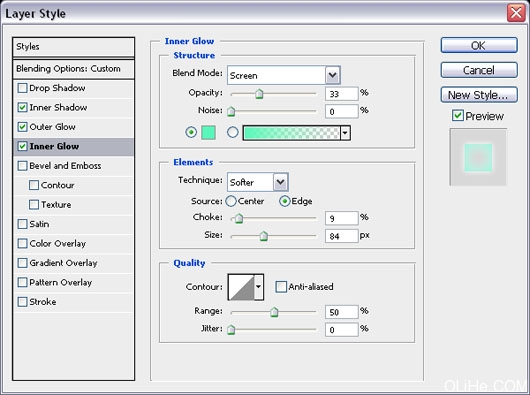Toggle the Anti-aliased checkbox
530x395 pixels.
[x=281, y=287]
